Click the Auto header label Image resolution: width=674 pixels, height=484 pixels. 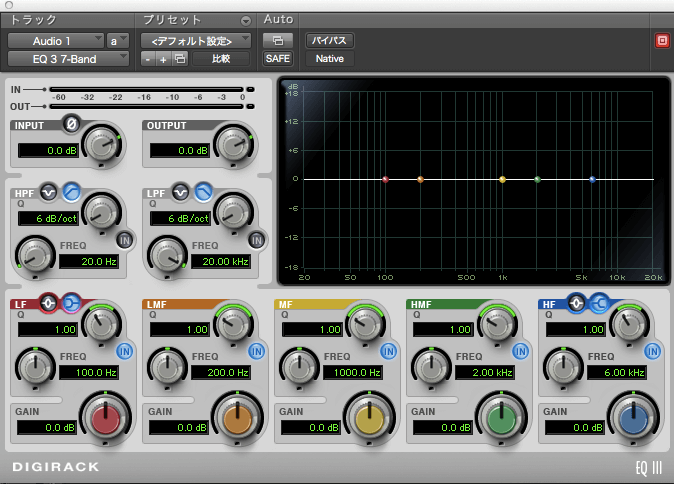[x=278, y=19]
